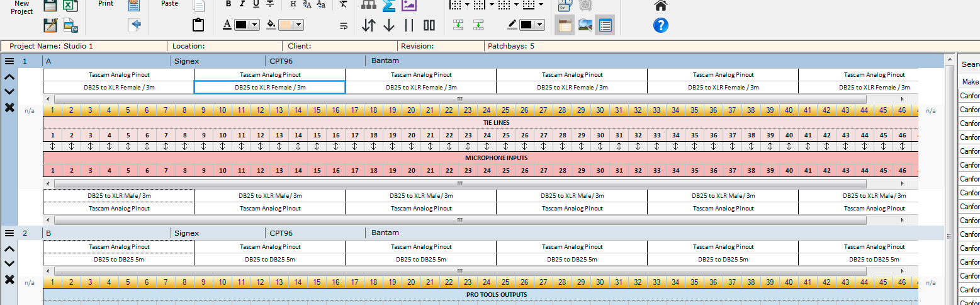The width and height of the screenshot is (980, 305).
Task: Click the greyed socket connector icon
Action: click(585, 5)
